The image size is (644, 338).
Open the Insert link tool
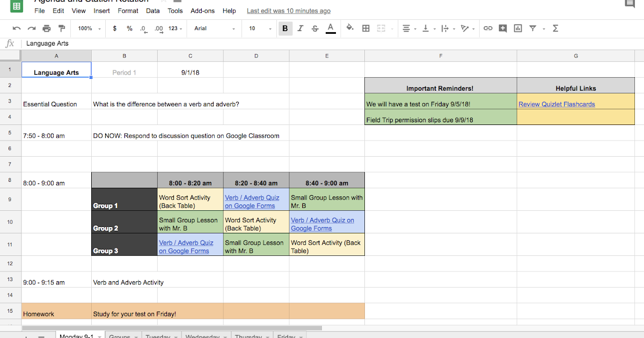coord(488,28)
